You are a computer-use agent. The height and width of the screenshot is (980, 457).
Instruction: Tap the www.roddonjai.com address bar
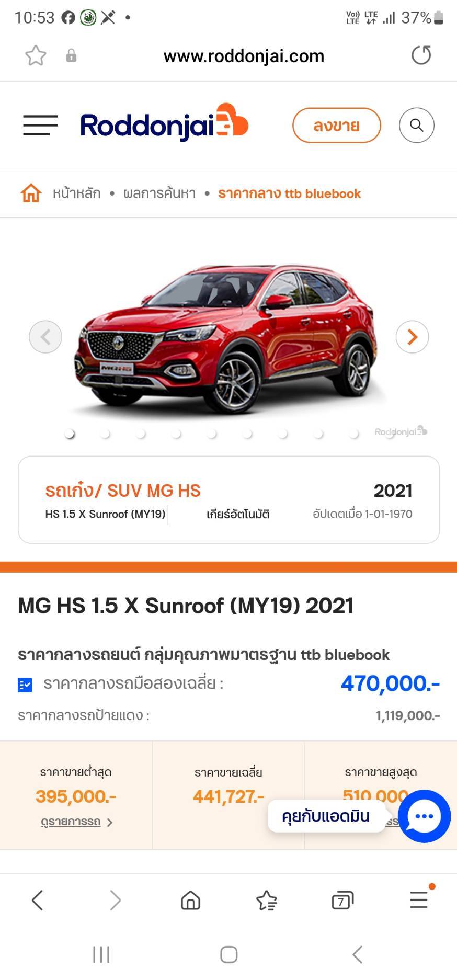pyautogui.click(x=244, y=56)
